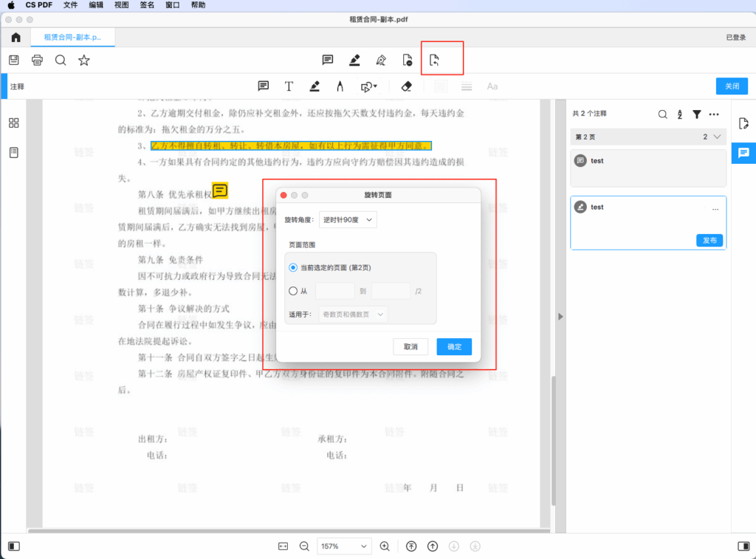This screenshot has height=559, width=756.
Task: Toggle the right sidebar panel icon
Action: (x=743, y=546)
